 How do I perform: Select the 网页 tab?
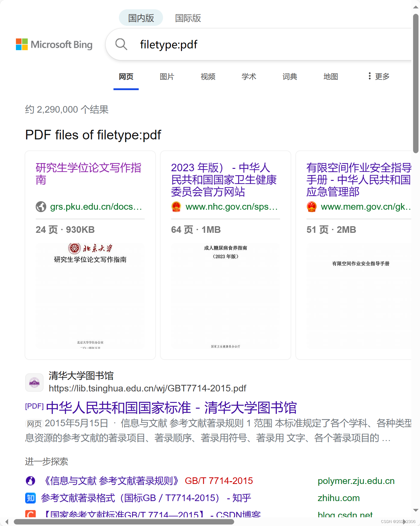point(126,77)
